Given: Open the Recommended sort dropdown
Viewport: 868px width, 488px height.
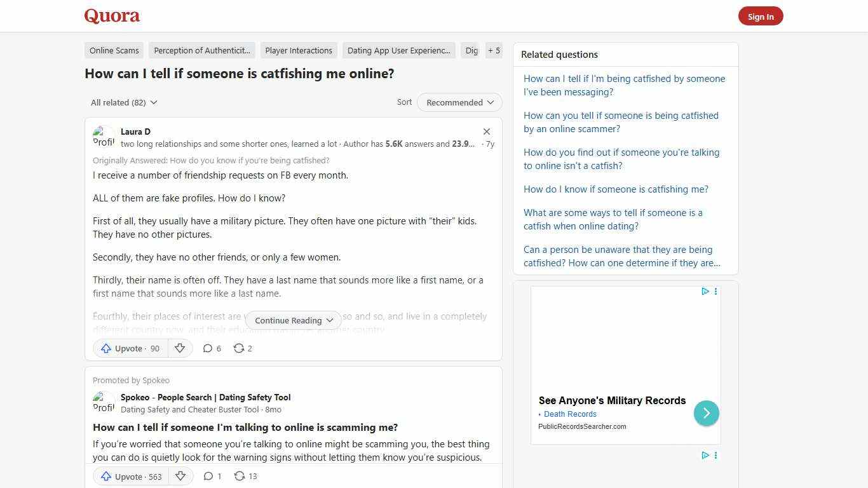Looking at the screenshot, I should pos(459,102).
